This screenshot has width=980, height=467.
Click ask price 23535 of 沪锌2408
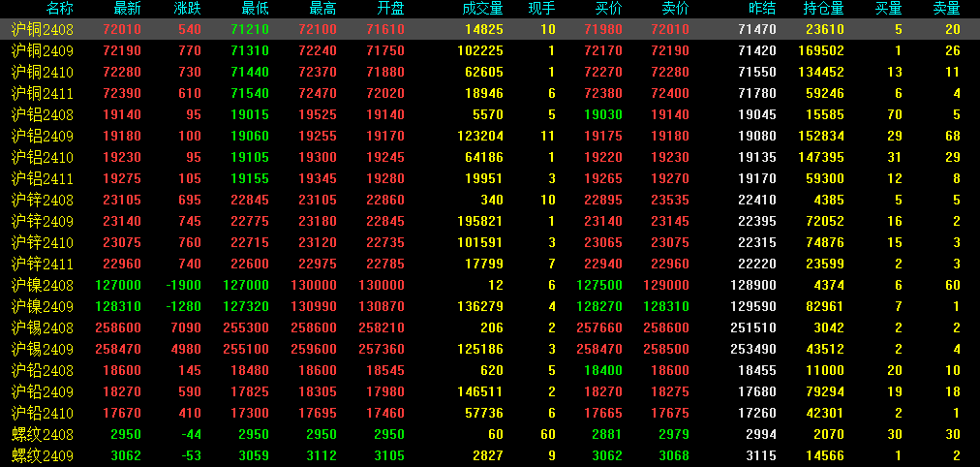click(x=669, y=200)
